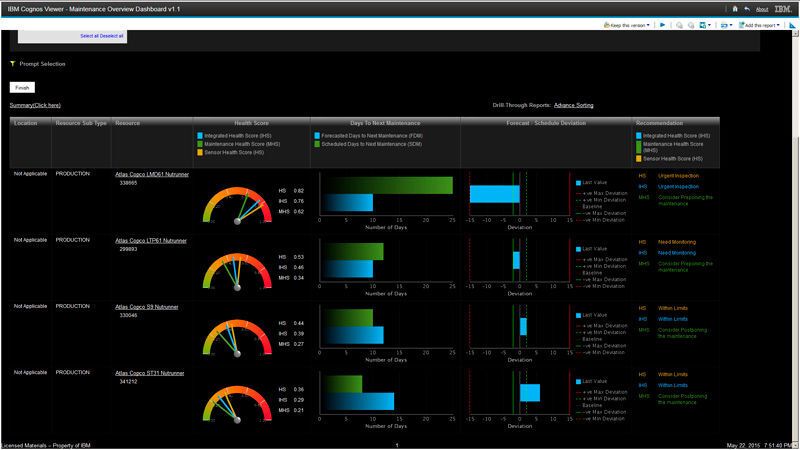Image resolution: width=800 pixels, height=450 pixels.
Task: Click the Resource Sub Type column header
Action: [81, 123]
